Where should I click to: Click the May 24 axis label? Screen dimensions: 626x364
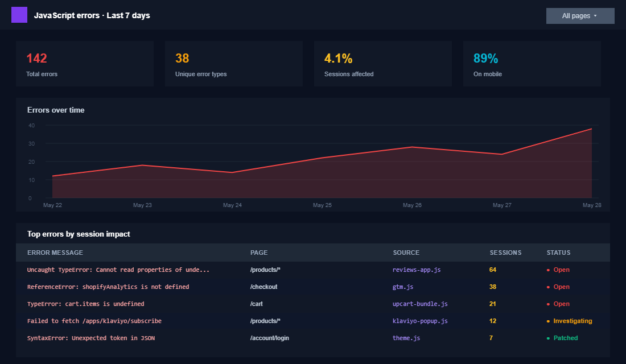[232, 205]
